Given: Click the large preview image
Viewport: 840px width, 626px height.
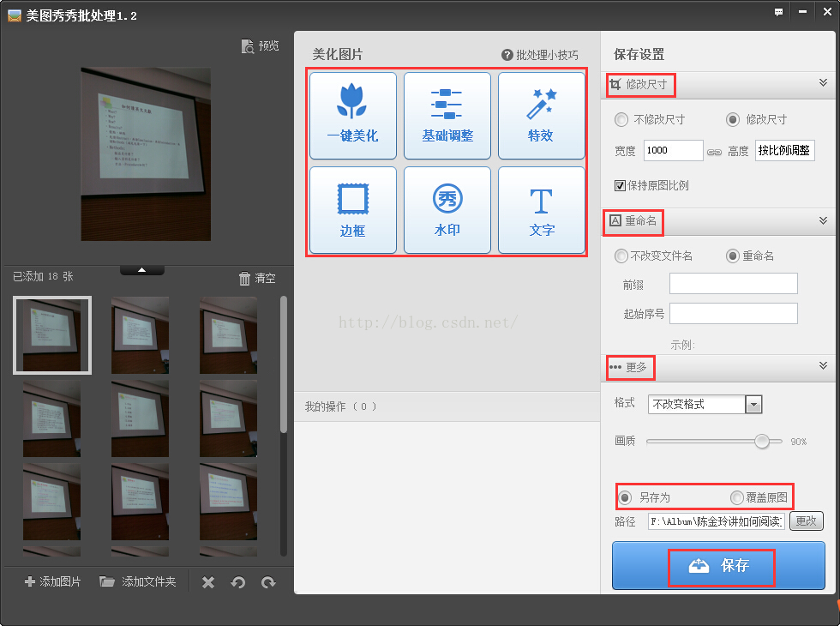Looking at the screenshot, I should tap(146, 153).
